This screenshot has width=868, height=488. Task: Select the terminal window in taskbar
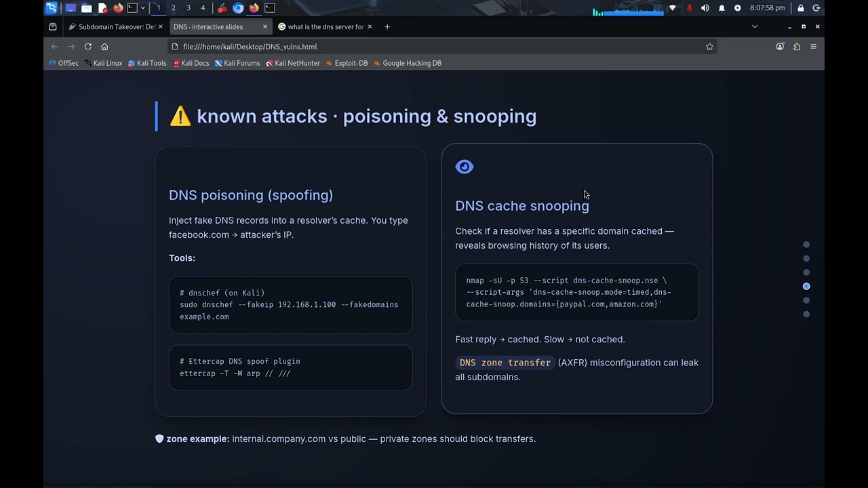pyautogui.click(x=270, y=8)
